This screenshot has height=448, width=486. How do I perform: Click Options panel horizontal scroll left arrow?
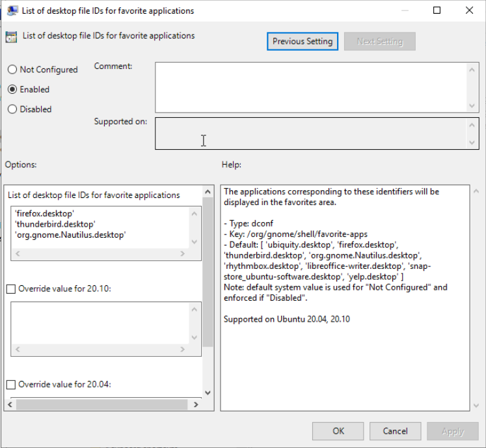pyautogui.click(x=10, y=404)
